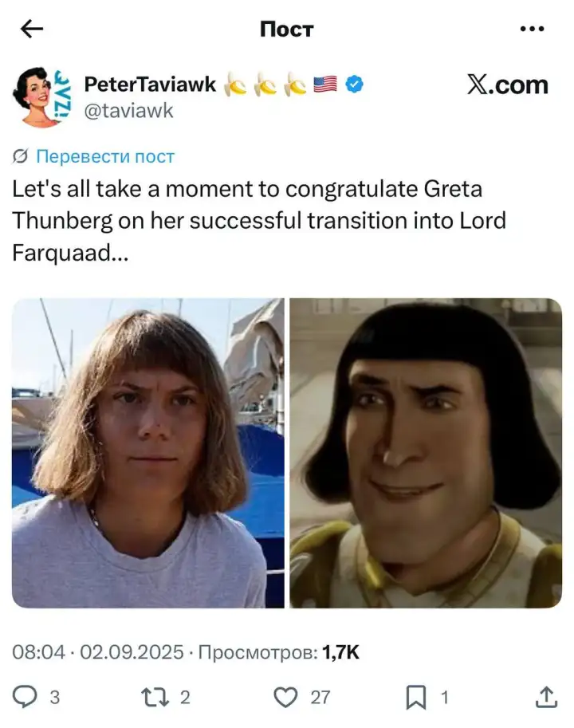Viewport: 574px width, 728px height.
Task: Click the reply speech bubble icon
Action: coord(25,697)
